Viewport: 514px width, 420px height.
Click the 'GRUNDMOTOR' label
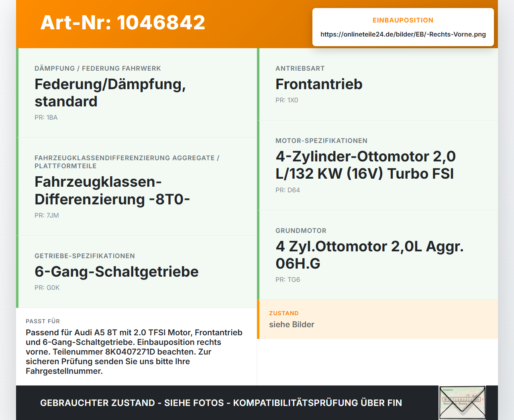(x=301, y=230)
